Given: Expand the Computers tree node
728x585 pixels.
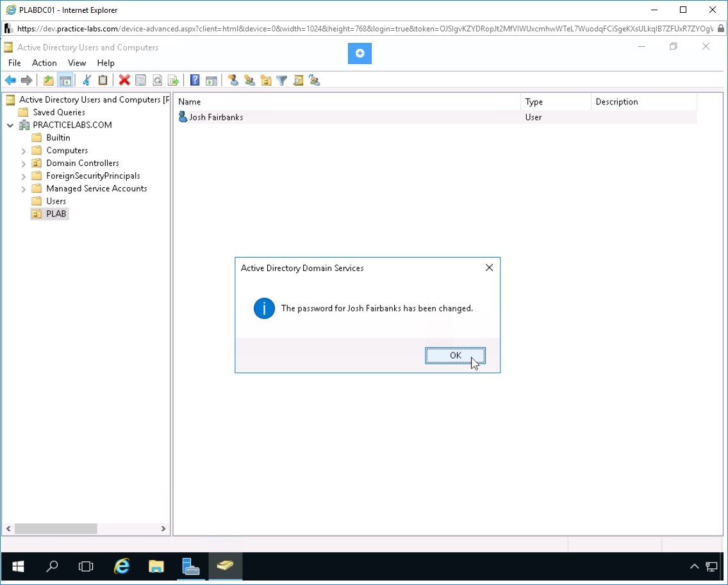Looking at the screenshot, I should (23, 151).
